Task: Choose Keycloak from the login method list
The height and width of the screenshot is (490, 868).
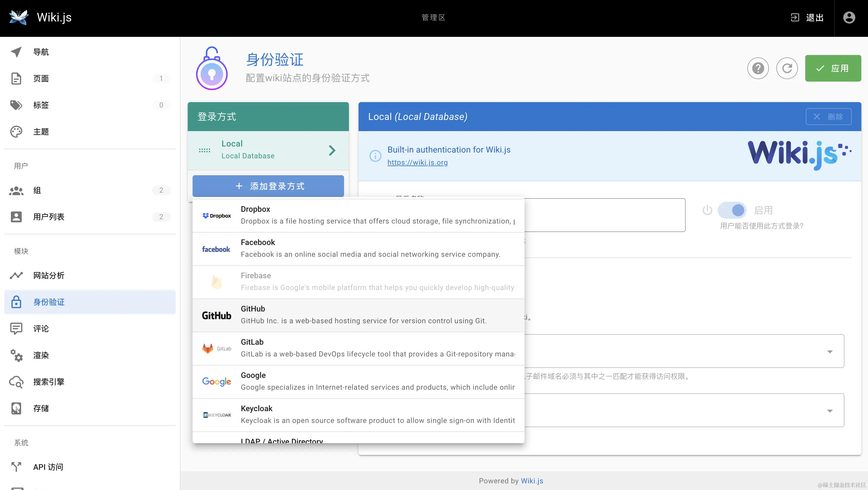Action: 358,414
